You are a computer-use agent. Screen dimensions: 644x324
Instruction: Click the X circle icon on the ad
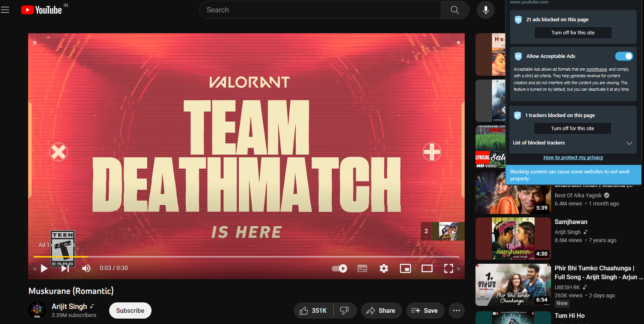(x=59, y=152)
